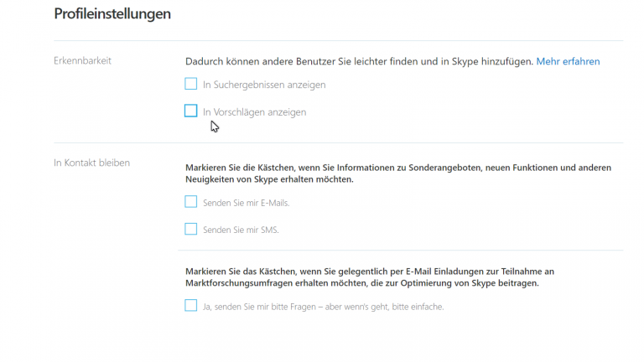
Task: Click the 'Senden Sie mir SMS.' label
Action: (240, 230)
